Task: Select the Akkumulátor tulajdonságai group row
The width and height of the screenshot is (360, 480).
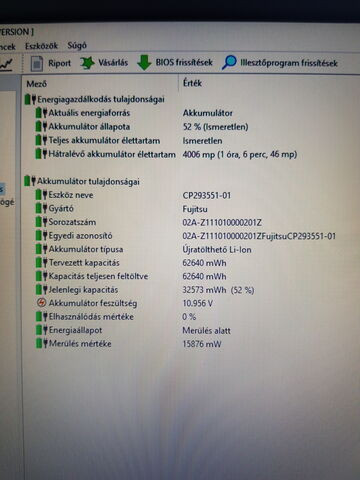Action: [x=82, y=181]
